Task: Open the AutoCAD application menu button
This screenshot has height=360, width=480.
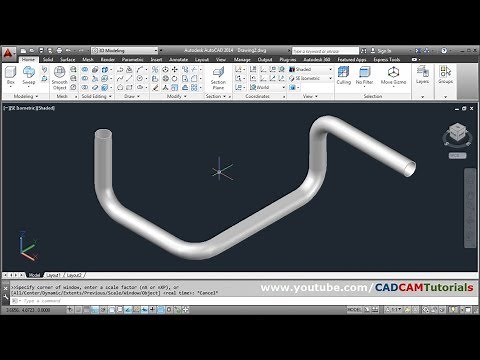Action: tap(8, 54)
